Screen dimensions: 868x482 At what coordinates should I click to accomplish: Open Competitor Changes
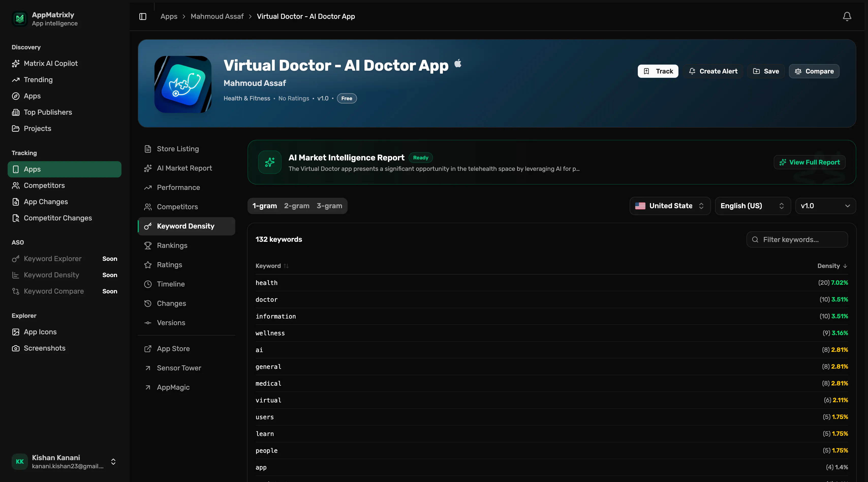point(64,218)
